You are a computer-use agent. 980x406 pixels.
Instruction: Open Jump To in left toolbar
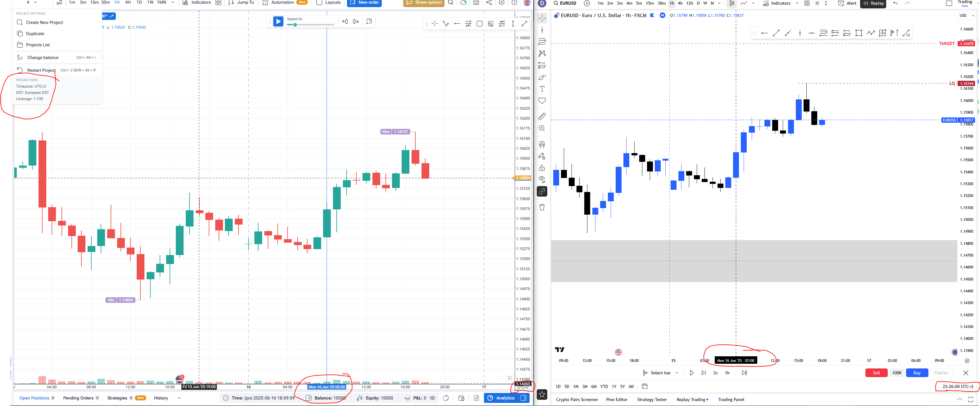point(241,2)
